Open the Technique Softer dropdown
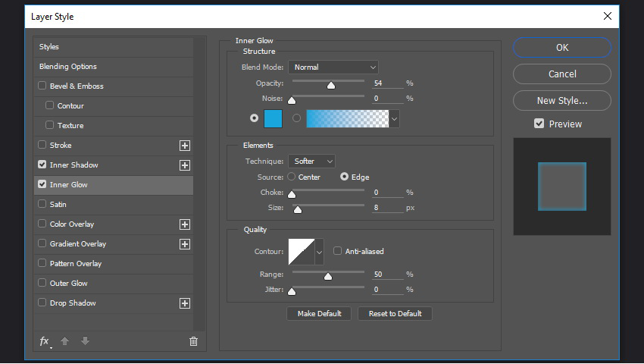Screen dimensions: 644x364 click(x=311, y=162)
